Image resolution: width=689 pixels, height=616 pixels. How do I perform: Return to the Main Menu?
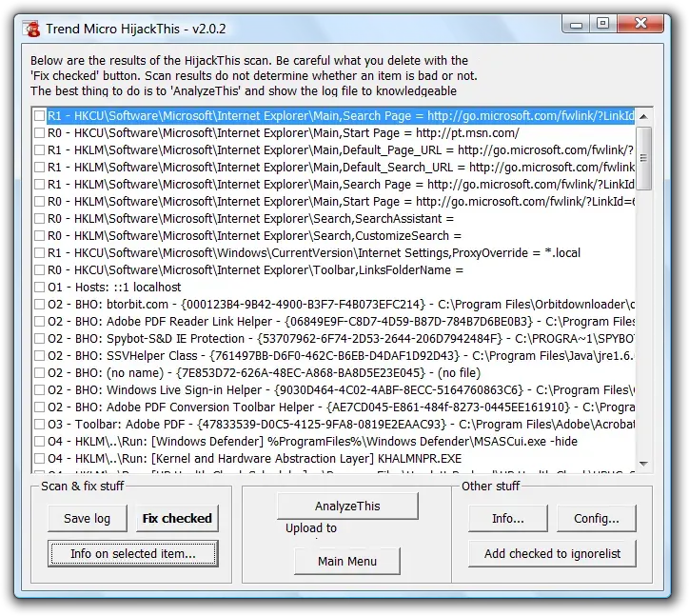[x=347, y=561]
